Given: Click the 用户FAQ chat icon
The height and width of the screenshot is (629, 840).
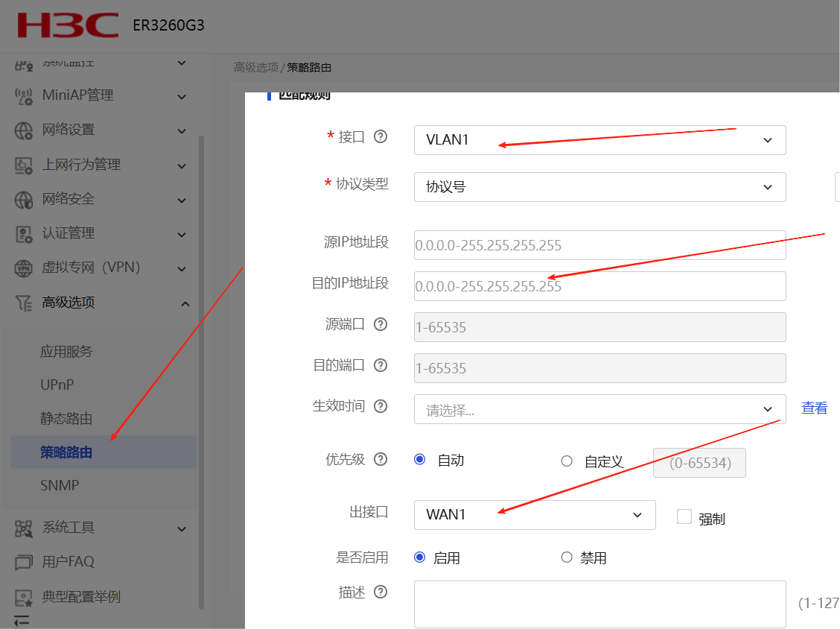Looking at the screenshot, I should [24, 563].
